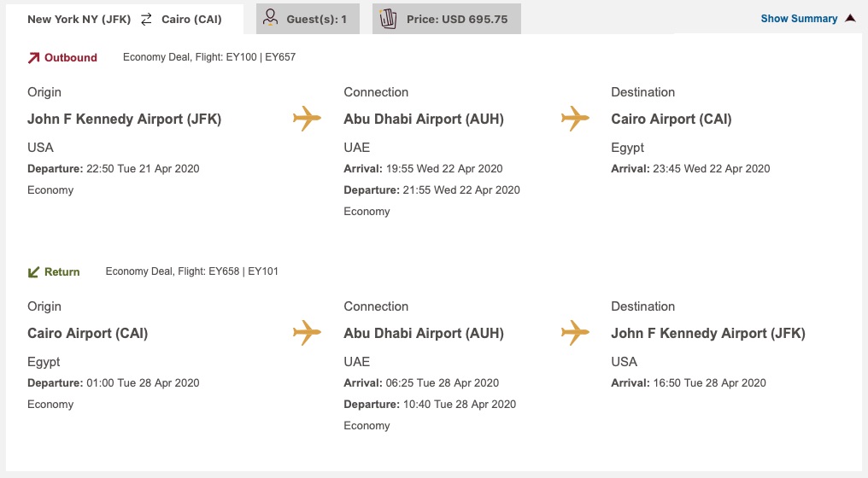Click the outbound plane icon before Cairo destination
The image size is (868, 478).
(575, 119)
